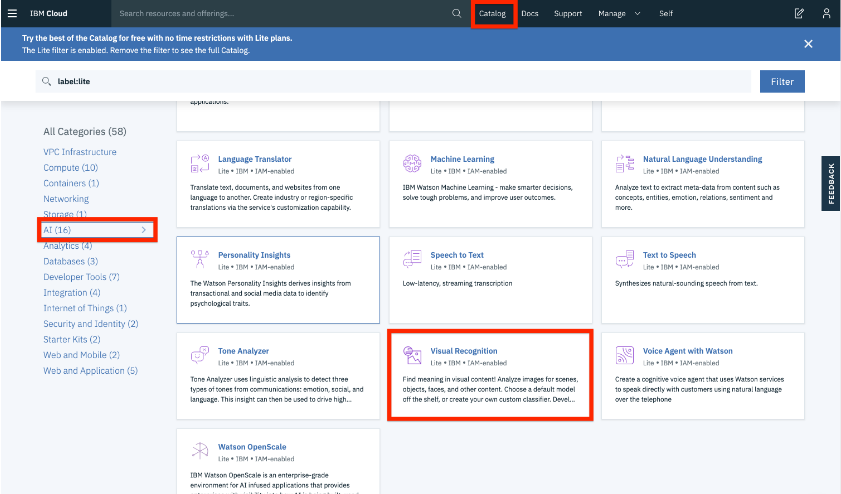The width and height of the screenshot is (841, 494).
Task: Open the Visual Recognition title link
Action: tap(464, 351)
